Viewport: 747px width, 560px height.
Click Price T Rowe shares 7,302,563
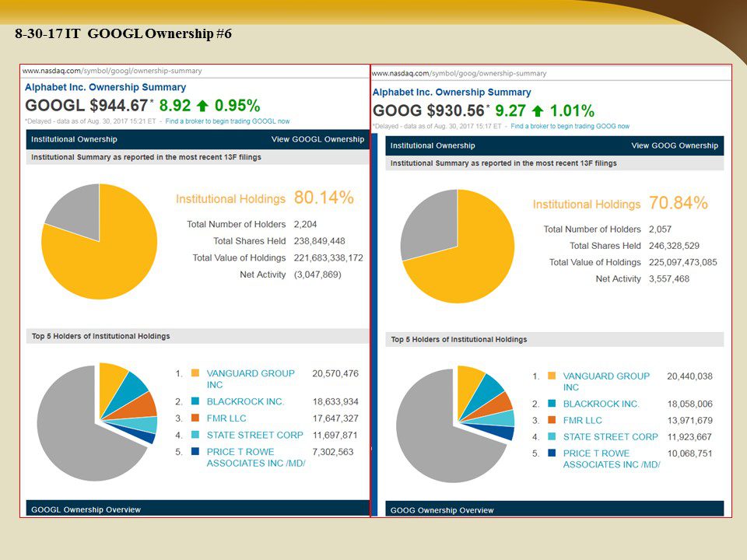tap(333, 451)
